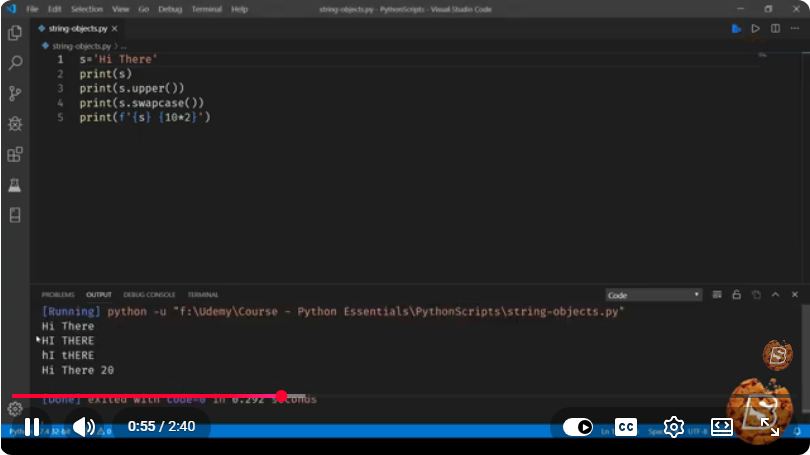Image resolution: width=810 pixels, height=455 pixels.
Task: Select the Output panel tab
Action: (99, 295)
